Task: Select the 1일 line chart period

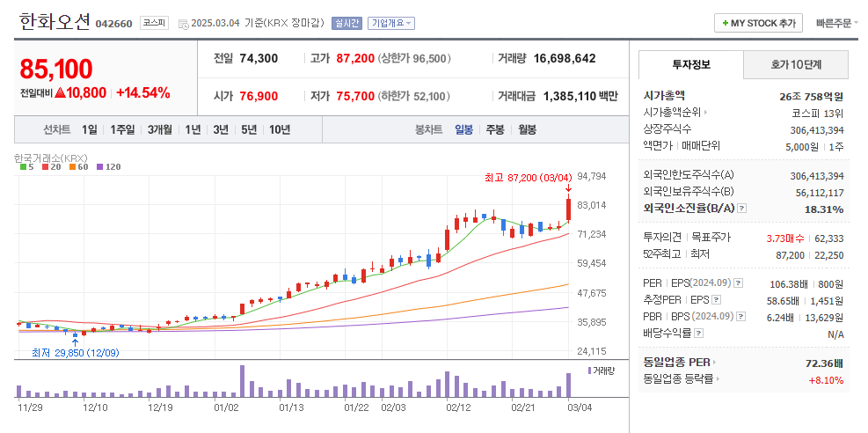Action: 89,130
